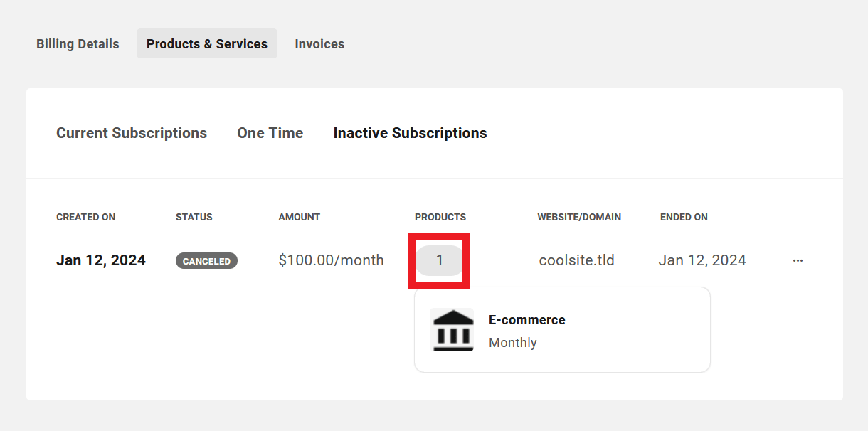868x431 pixels.
Task: Click the E-commerce bank icon
Action: click(x=452, y=330)
